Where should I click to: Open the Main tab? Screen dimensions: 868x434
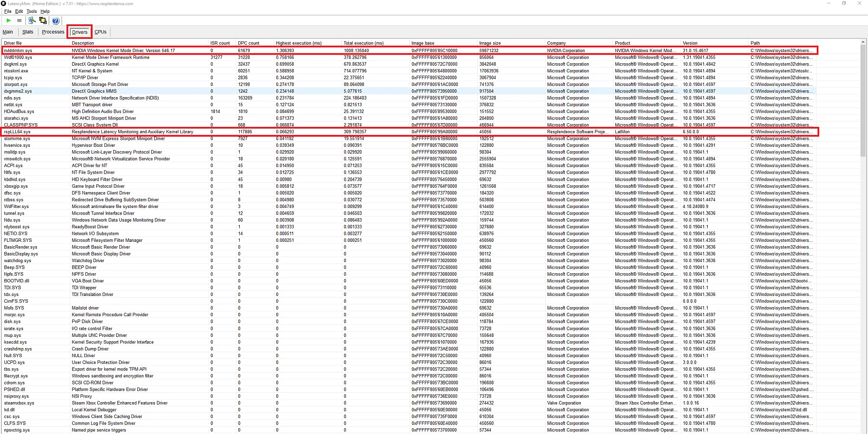tap(8, 32)
